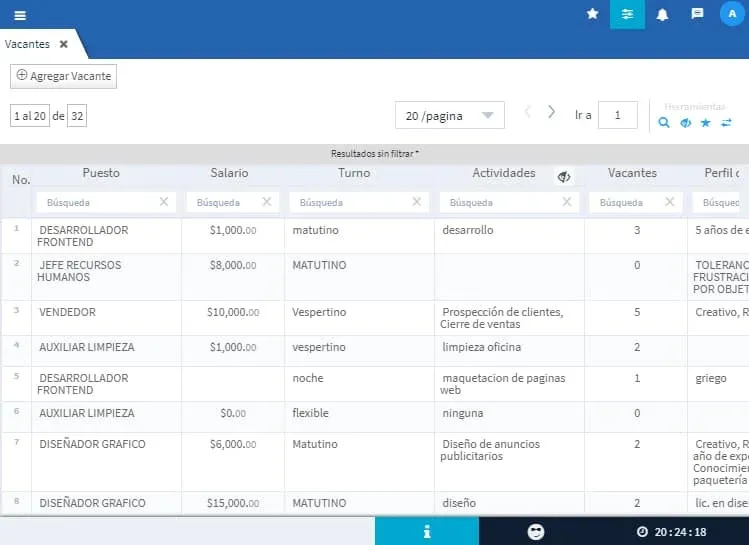
Task: Toggle visibility eye on Actividades column
Action: [564, 177]
